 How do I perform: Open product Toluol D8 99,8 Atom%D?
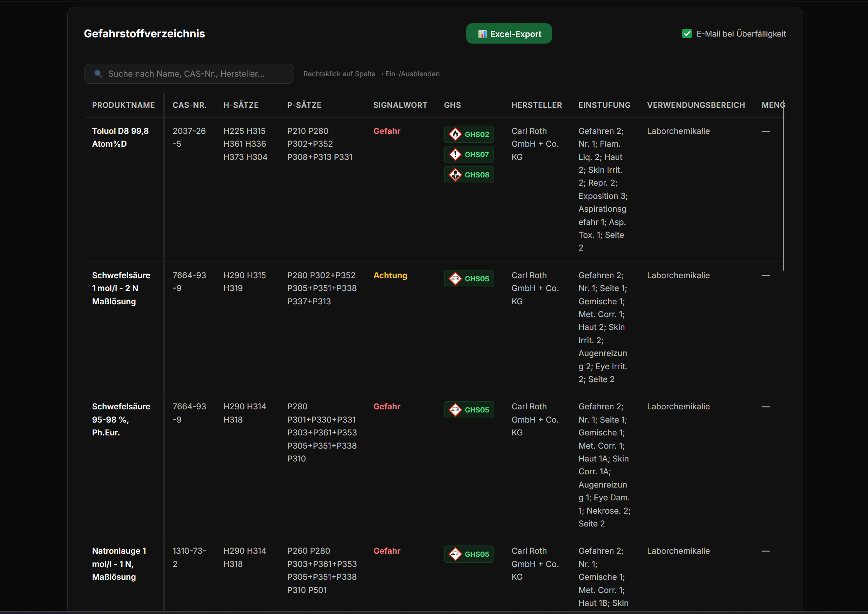click(x=120, y=137)
